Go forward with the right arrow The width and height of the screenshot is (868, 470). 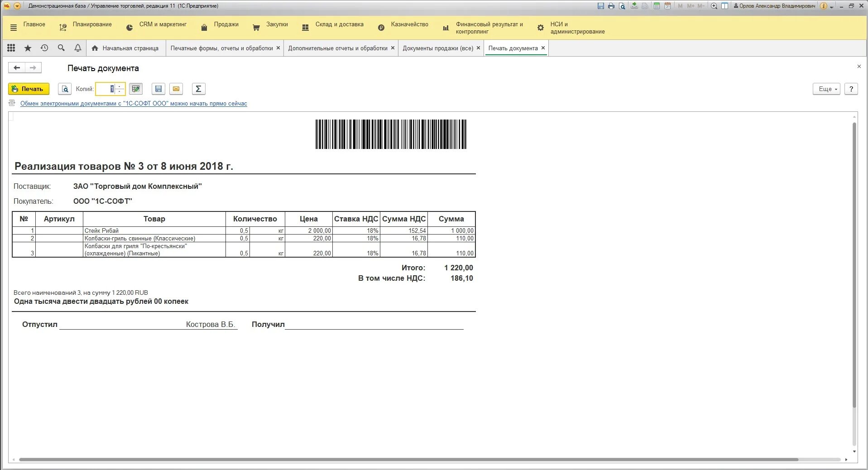coord(33,68)
